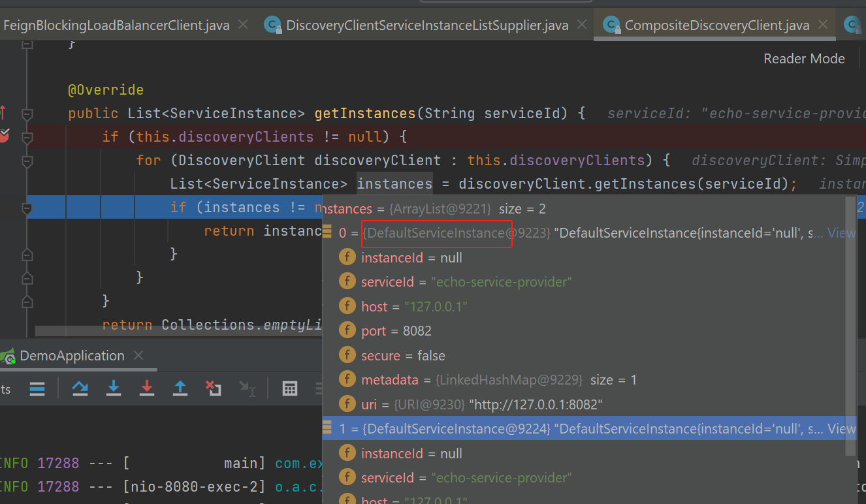
Task: Click the Step Into blue arrow icon
Action: click(x=114, y=389)
